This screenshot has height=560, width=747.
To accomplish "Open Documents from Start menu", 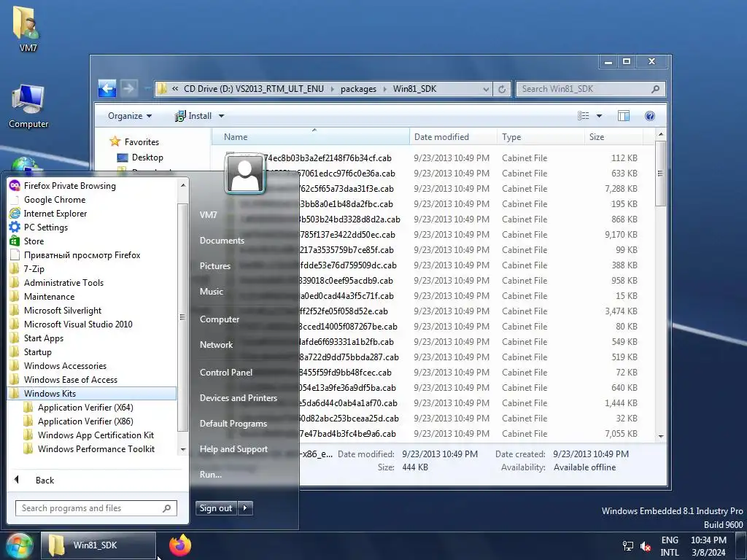I will pyautogui.click(x=222, y=241).
